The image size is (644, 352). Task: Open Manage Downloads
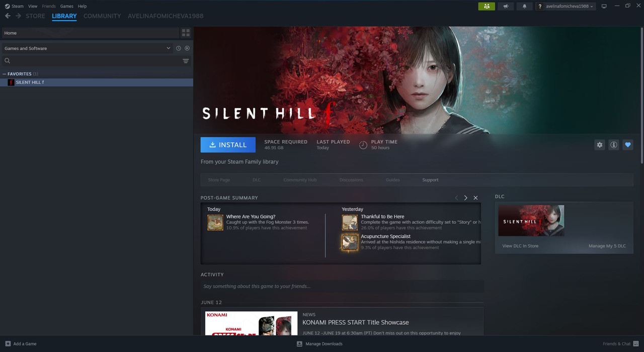319,344
